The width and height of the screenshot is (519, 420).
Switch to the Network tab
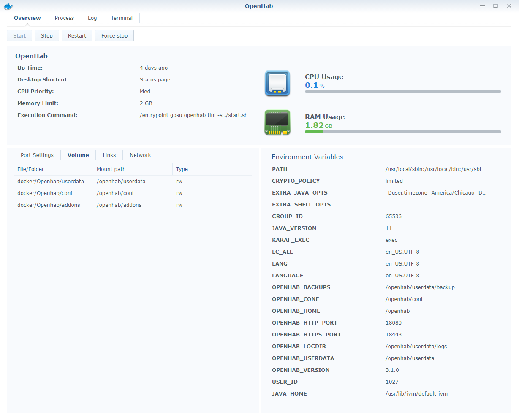point(140,155)
